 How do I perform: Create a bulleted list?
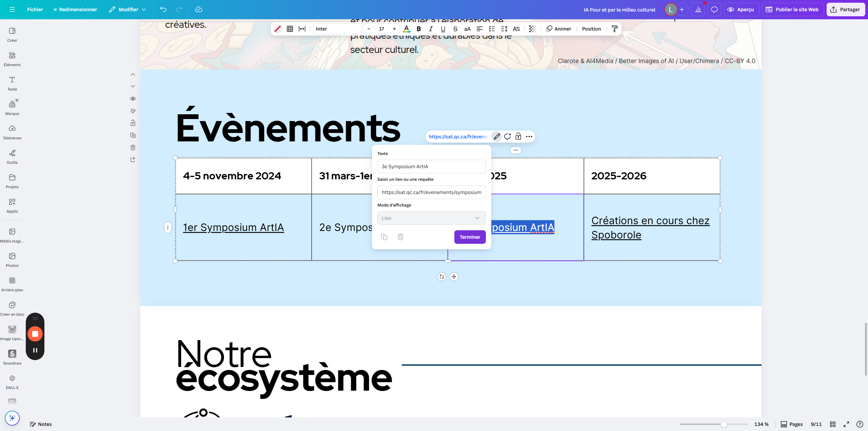pos(492,29)
